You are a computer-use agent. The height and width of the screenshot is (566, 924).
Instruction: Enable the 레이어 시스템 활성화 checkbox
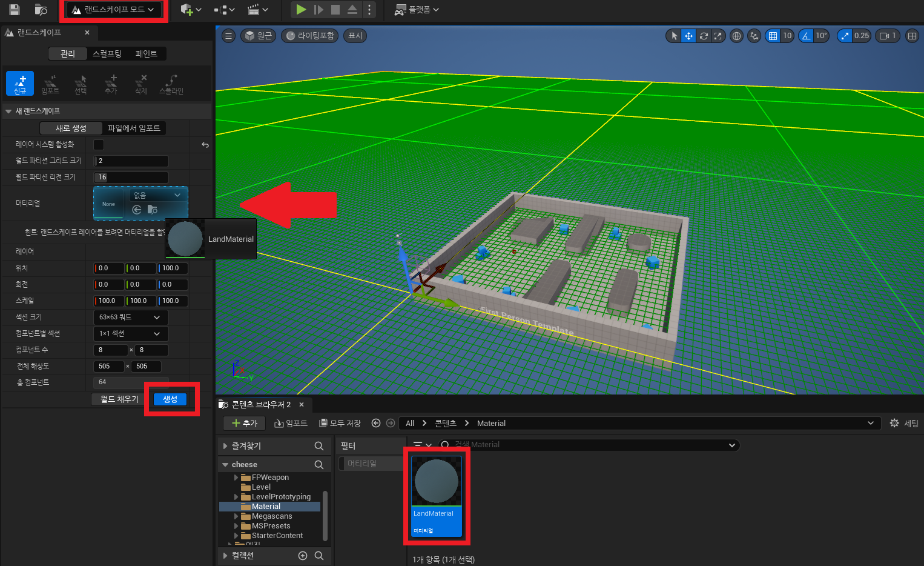pos(99,145)
